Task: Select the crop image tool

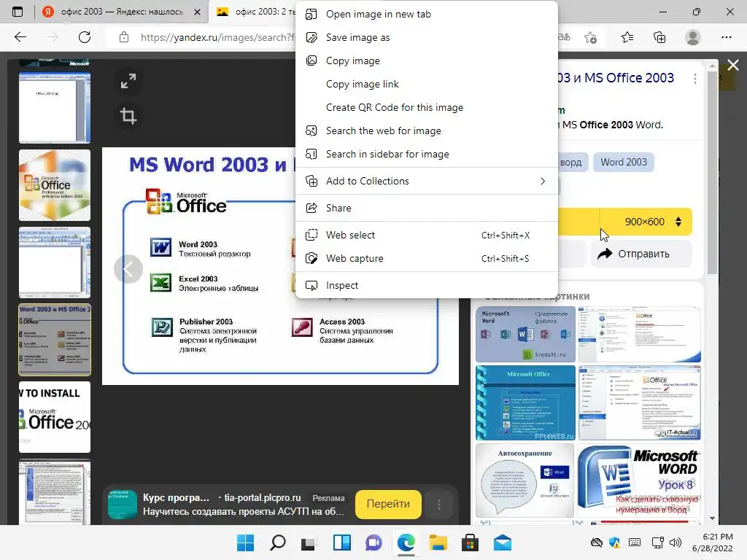Action: pos(128,116)
